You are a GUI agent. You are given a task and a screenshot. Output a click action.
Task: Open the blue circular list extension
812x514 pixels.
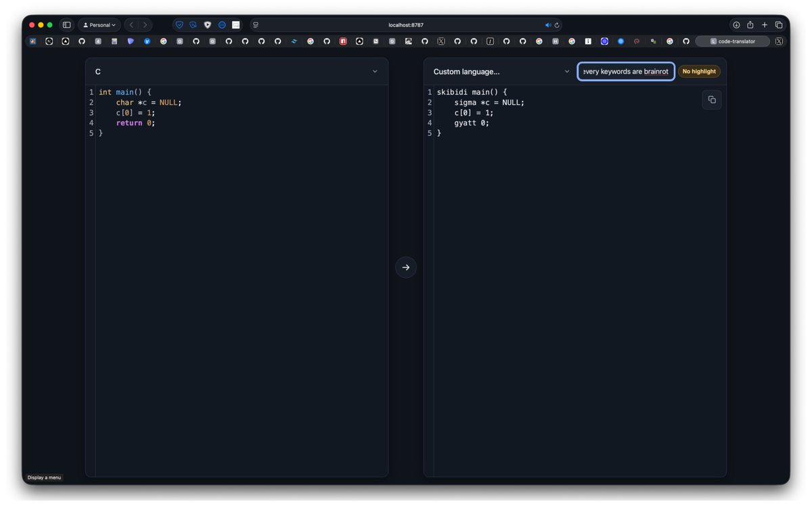coord(222,25)
